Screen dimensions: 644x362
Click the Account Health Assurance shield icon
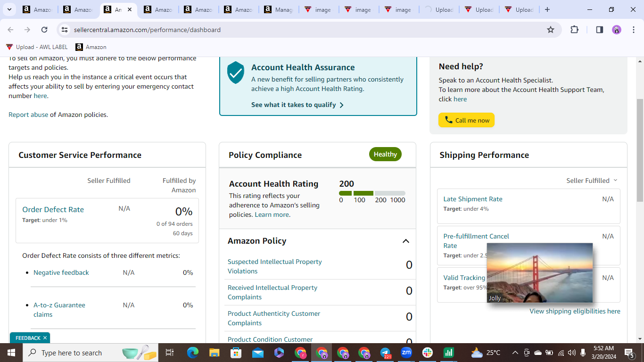click(x=236, y=73)
